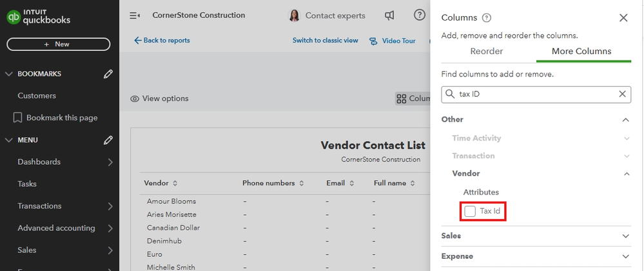Click the Columns grid icon
This screenshot has height=271, width=644.
(x=401, y=98)
